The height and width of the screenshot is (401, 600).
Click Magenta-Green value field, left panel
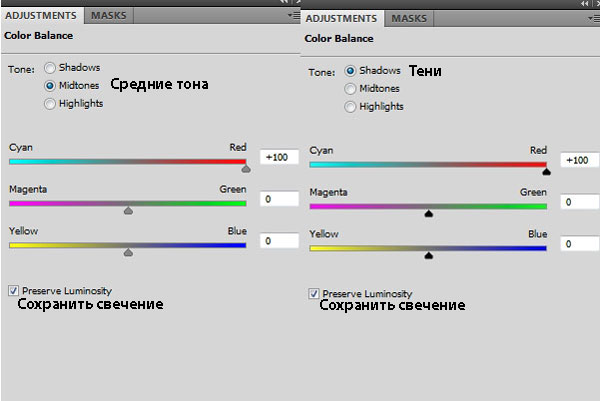(279, 199)
